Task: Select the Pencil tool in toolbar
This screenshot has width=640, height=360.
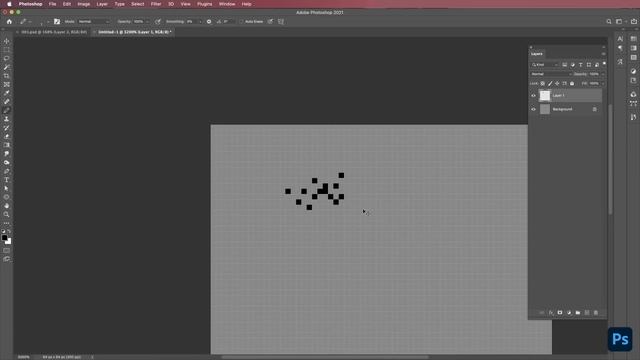Action: point(7,110)
